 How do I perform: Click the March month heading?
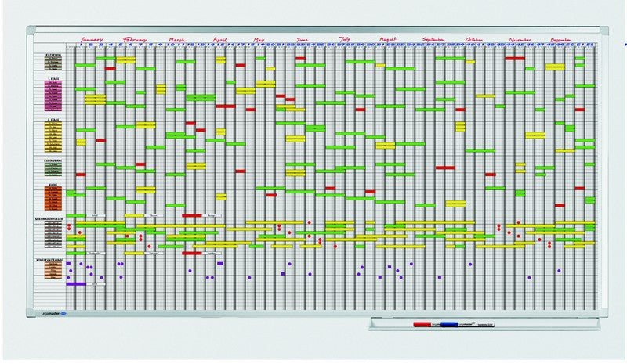(178, 38)
